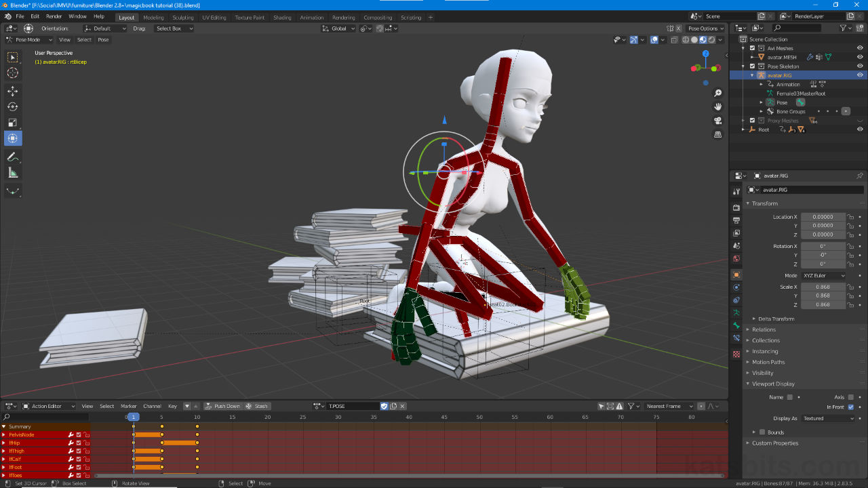Expand the PelvisNode channel group
868x488 pixels.
coord(3,434)
